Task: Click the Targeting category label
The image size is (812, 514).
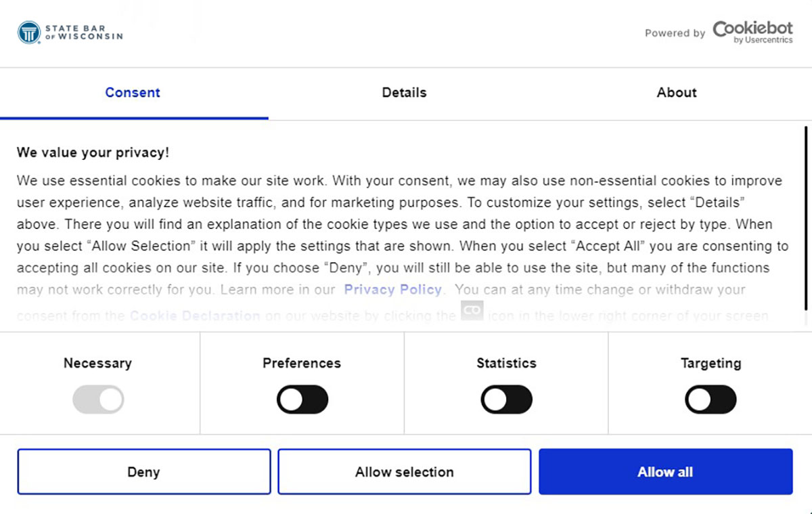Action: click(x=710, y=363)
